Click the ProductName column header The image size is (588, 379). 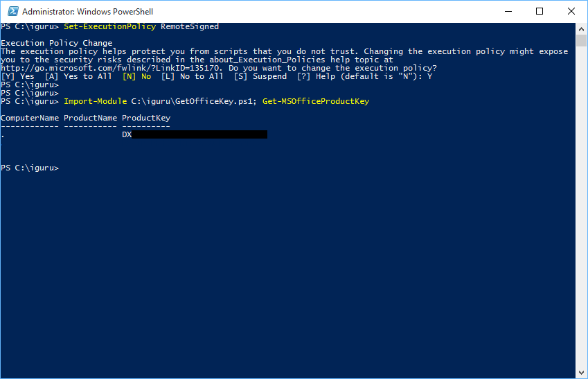tap(90, 118)
